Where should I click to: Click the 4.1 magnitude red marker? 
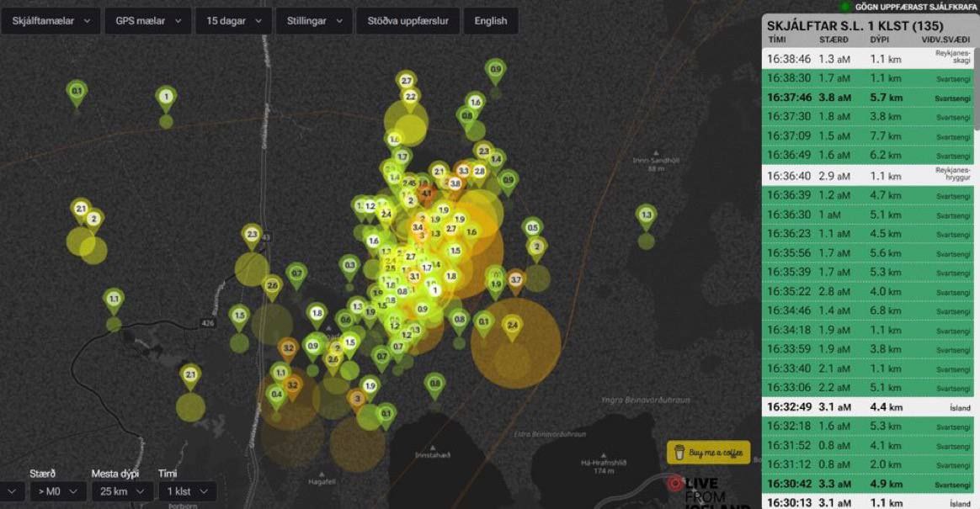pyautogui.click(x=426, y=195)
